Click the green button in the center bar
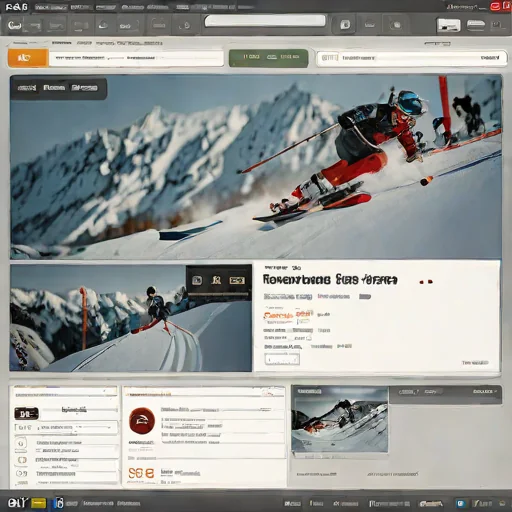 [x=269, y=58]
